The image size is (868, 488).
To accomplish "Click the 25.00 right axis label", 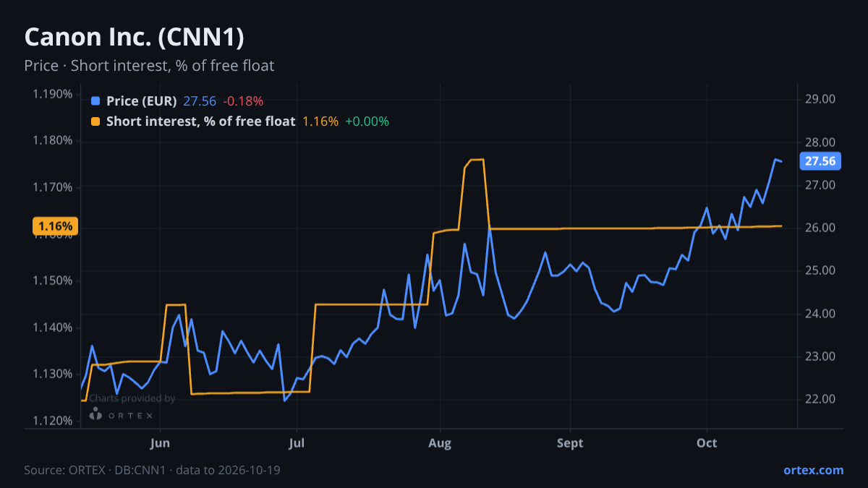I will click(x=820, y=270).
